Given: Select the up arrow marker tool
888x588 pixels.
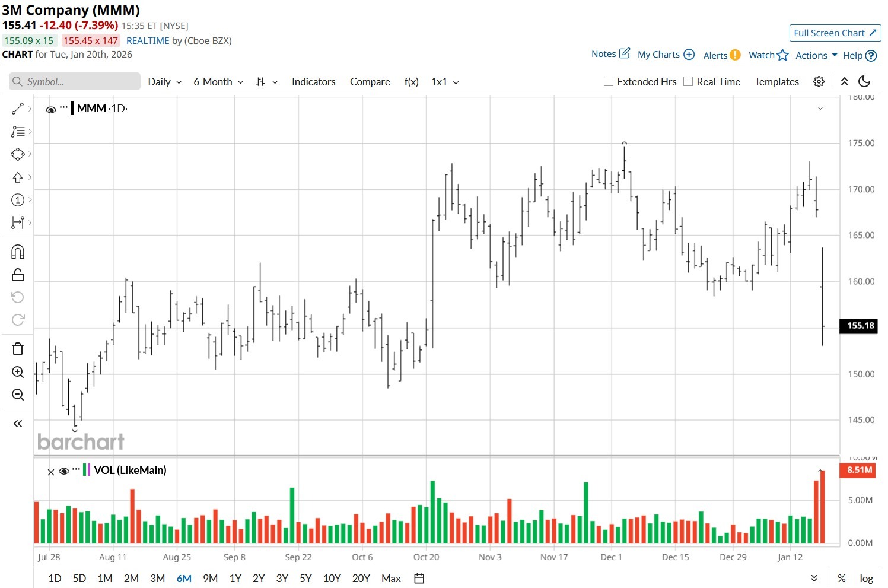Looking at the screenshot, I should click(18, 177).
